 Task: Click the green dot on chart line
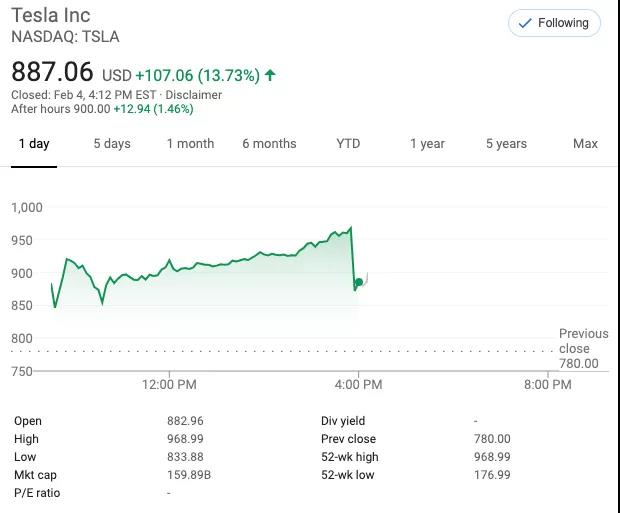[359, 283]
